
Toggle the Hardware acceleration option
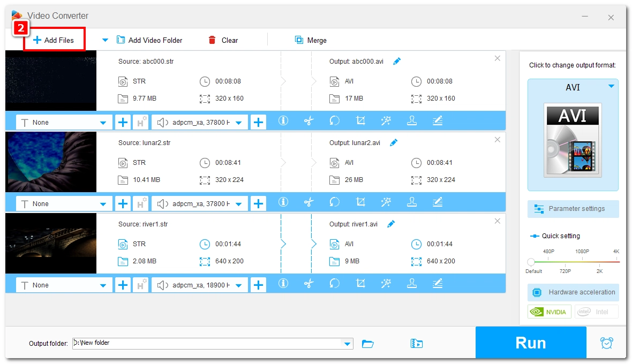573,292
